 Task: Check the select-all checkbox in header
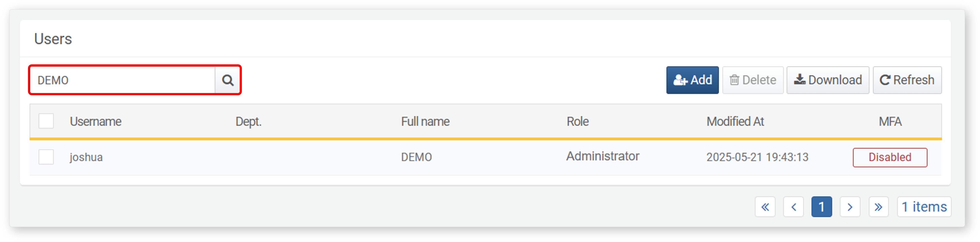46,121
